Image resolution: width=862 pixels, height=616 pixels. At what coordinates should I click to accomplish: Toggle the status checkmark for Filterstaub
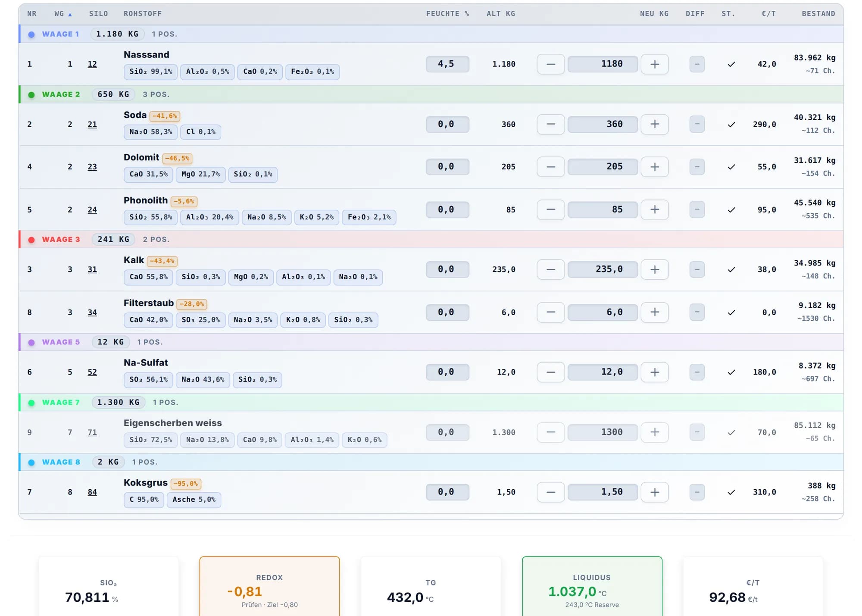pyautogui.click(x=731, y=312)
